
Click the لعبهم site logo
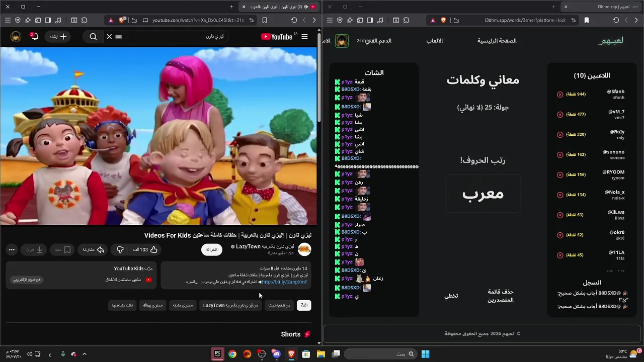click(x=610, y=41)
